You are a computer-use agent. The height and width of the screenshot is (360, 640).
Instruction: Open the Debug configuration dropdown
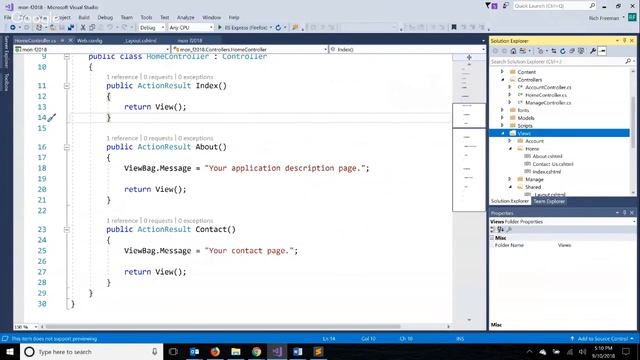pyautogui.click(x=152, y=27)
